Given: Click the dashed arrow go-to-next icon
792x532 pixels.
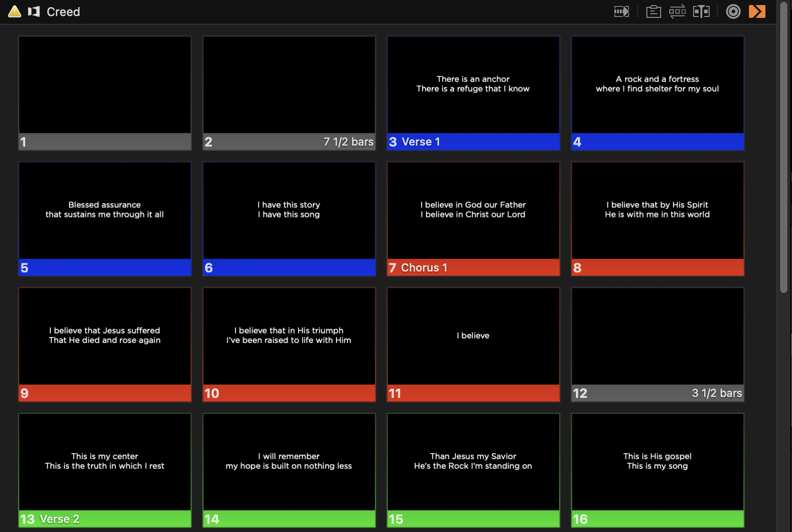Looking at the screenshot, I should [x=621, y=11].
